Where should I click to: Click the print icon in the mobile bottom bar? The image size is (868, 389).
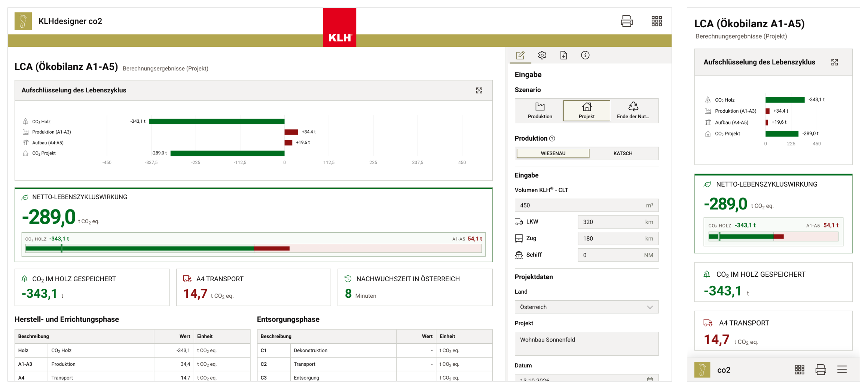821,370
